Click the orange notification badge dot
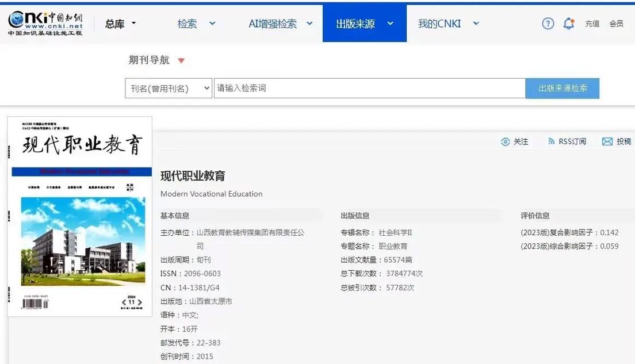The image size is (635, 364). [573, 19]
